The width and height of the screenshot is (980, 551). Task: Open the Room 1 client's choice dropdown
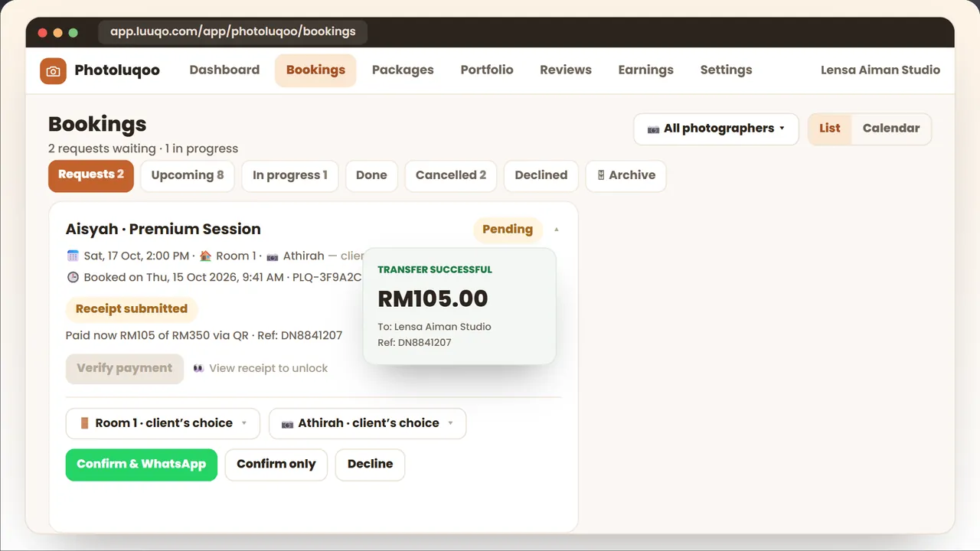163,423
